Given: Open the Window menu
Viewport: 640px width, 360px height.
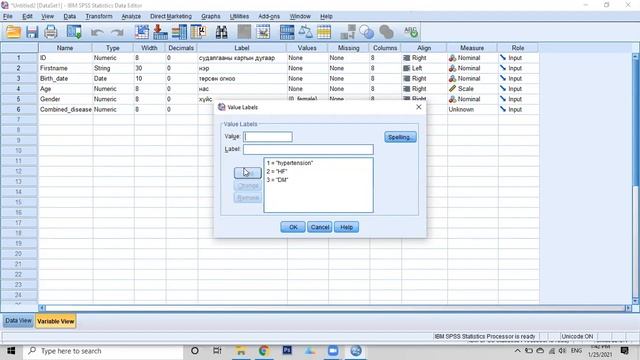Looking at the screenshot, I should [x=300, y=16].
